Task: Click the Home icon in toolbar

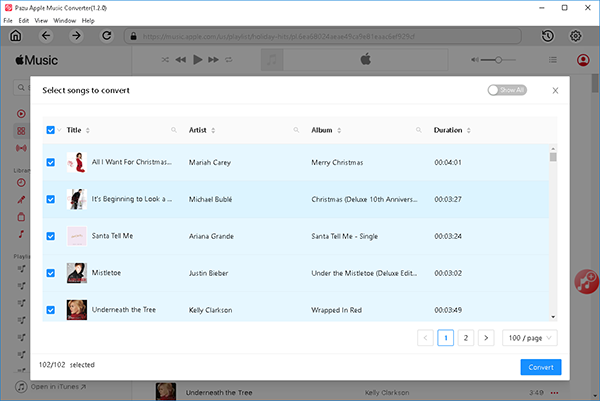Action: coord(15,36)
